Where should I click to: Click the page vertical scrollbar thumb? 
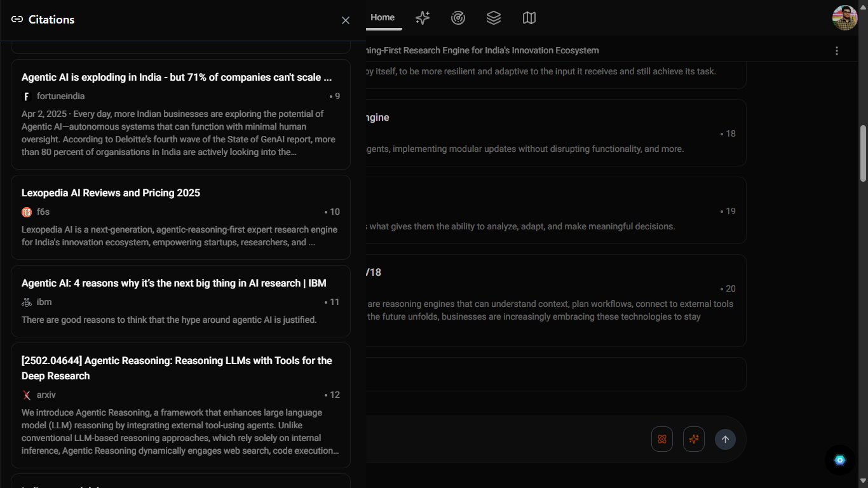[x=863, y=152]
